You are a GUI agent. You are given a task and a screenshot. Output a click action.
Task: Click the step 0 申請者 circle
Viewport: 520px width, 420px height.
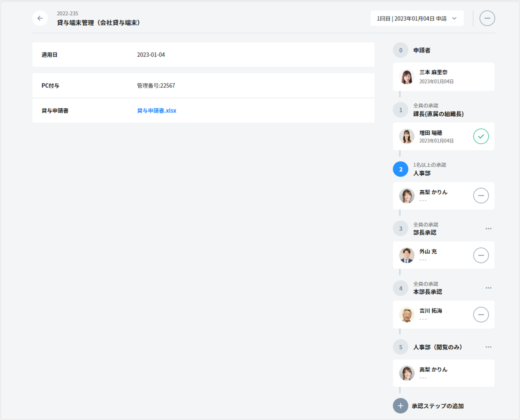400,50
